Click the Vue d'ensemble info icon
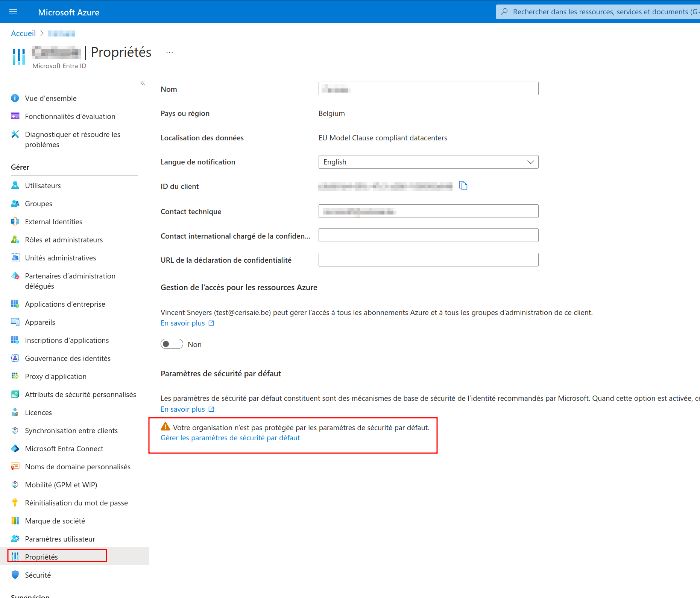Viewport: 700px width, 598px height. coord(15,98)
